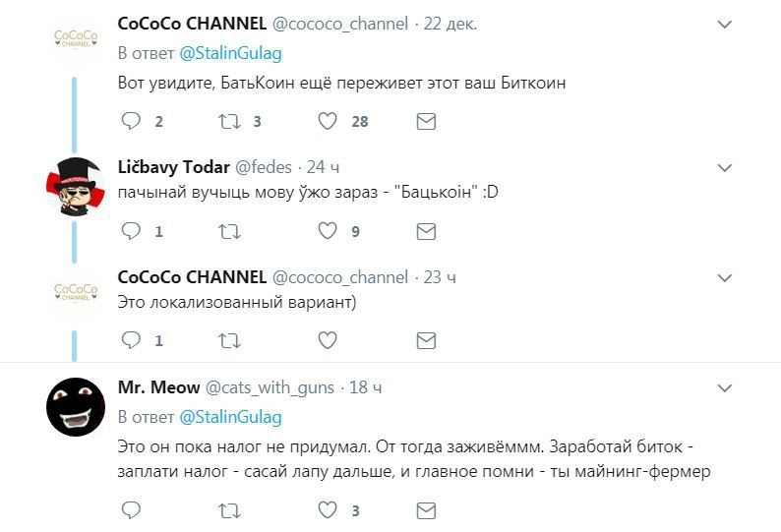Expand options on the 23 ч CoCoCo tweet

[724, 277]
